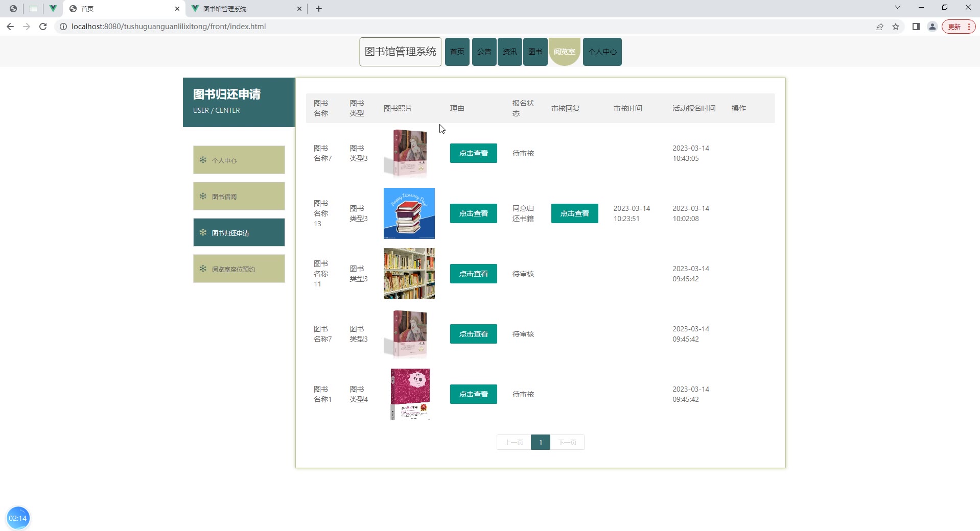Click the 更新 Chrome update button
Screen dimensions: 980x531
coord(959,27)
